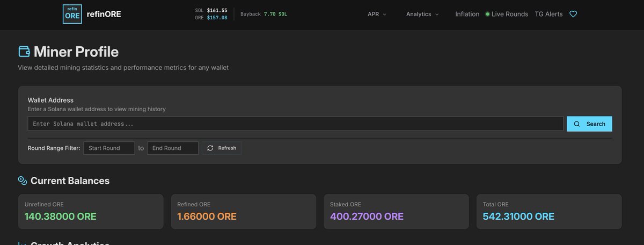The height and width of the screenshot is (245, 644).
Task: Click the Unrefined ORE 140.38000 value
Action: point(61,217)
